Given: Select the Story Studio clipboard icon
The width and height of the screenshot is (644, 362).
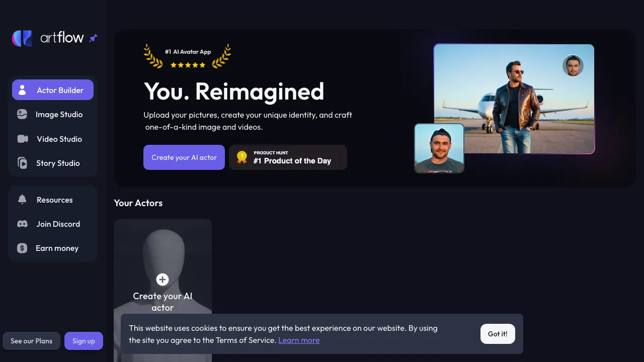Looking at the screenshot, I should 22,163.
